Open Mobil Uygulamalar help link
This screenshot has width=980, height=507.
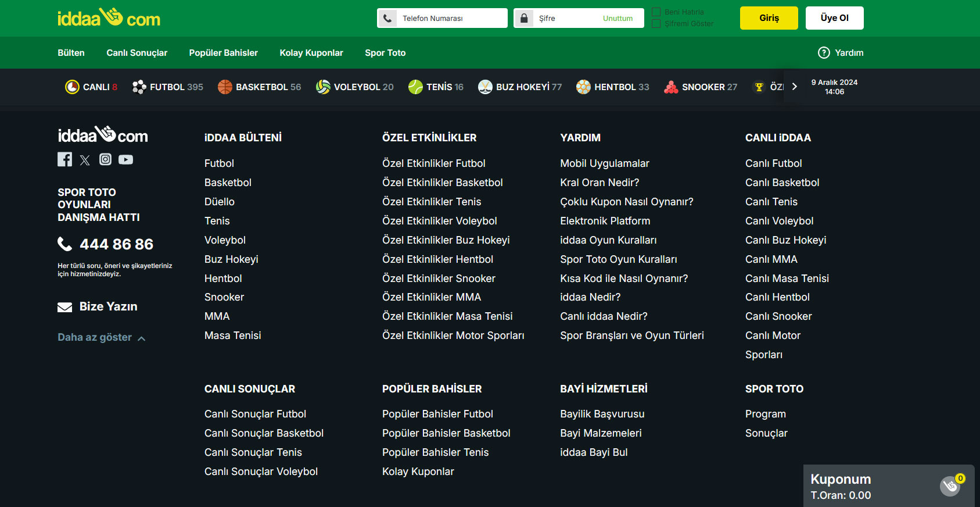coord(605,163)
